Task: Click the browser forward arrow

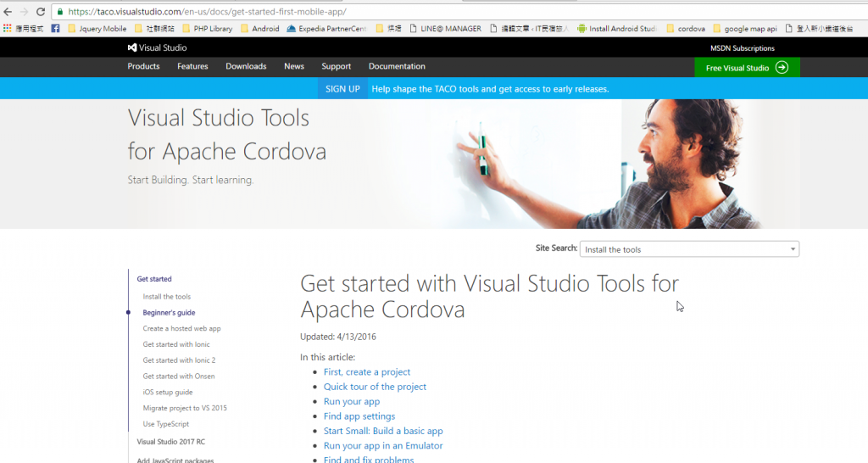Action: (24, 12)
